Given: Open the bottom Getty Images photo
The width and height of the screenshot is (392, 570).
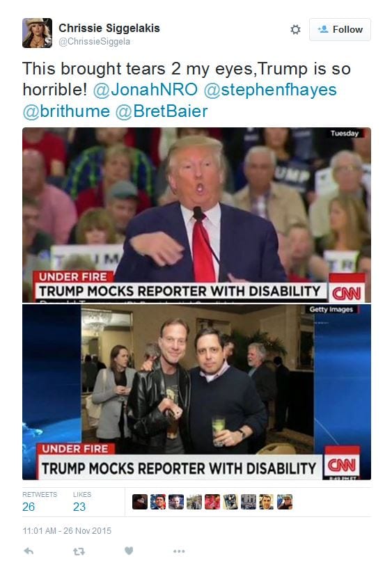Looking at the screenshot, I should (197, 393).
